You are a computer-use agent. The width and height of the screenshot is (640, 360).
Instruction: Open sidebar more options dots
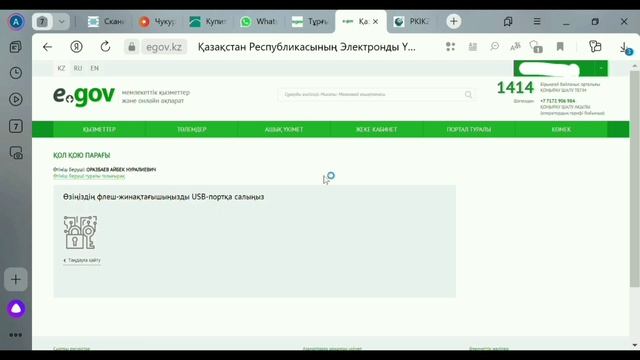[16, 335]
